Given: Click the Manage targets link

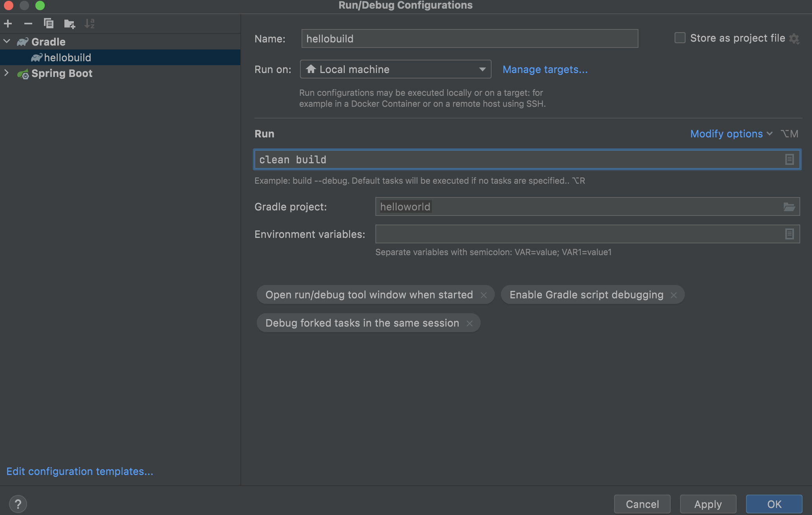Looking at the screenshot, I should [545, 69].
